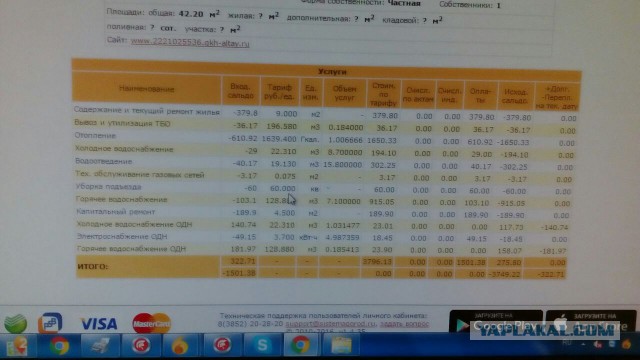Select the 'Отопление' row name
The width and height of the screenshot is (640, 360).
[x=95, y=136]
